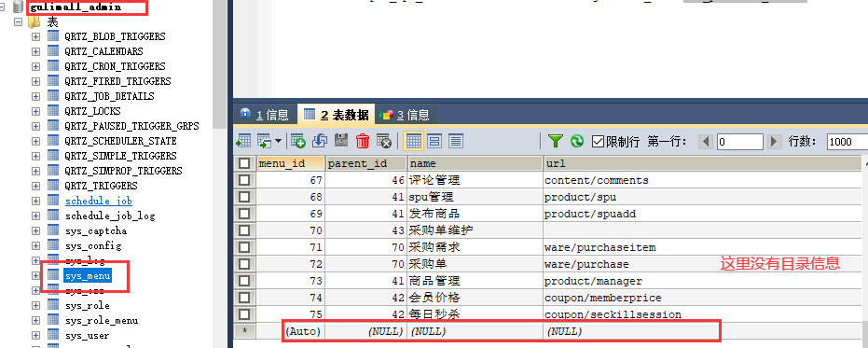Viewport: 868px width, 348px height.
Task: Expand the sys_user table node
Action: pyautogui.click(x=36, y=336)
